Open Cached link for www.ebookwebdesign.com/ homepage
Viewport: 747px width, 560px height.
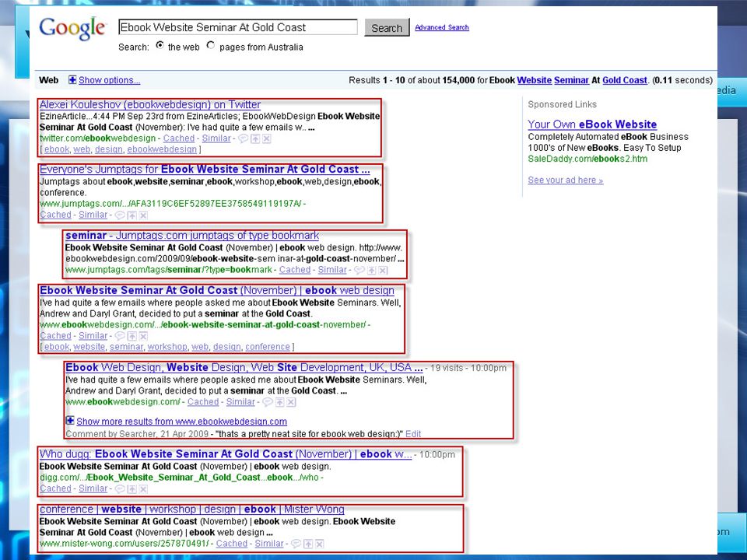point(203,402)
